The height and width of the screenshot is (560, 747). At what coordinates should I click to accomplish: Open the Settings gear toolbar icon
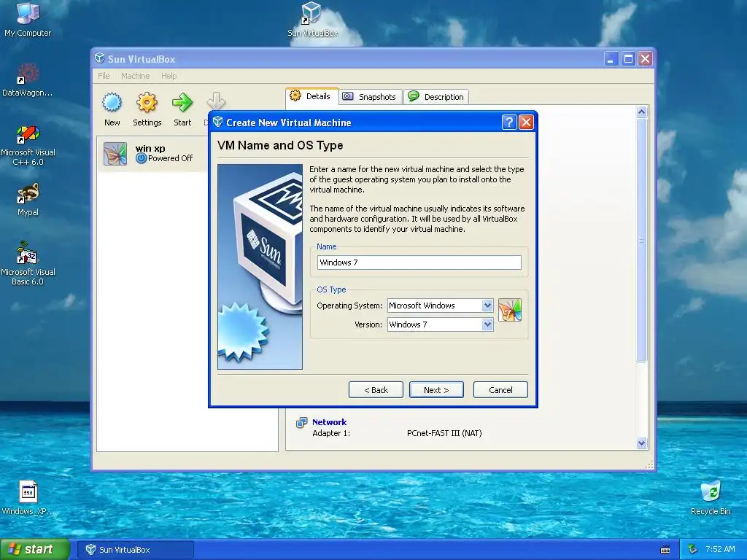point(147,102)
